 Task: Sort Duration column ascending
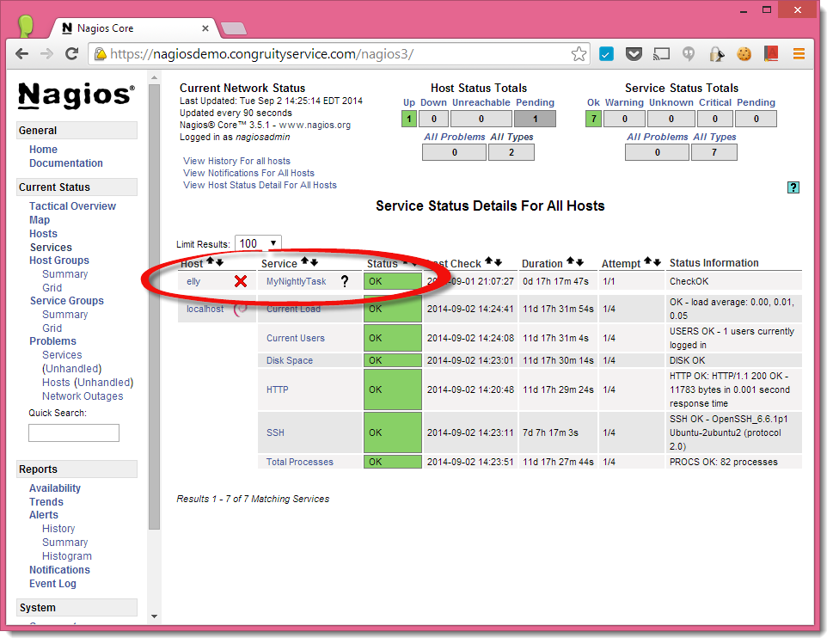tap(570, 261)
